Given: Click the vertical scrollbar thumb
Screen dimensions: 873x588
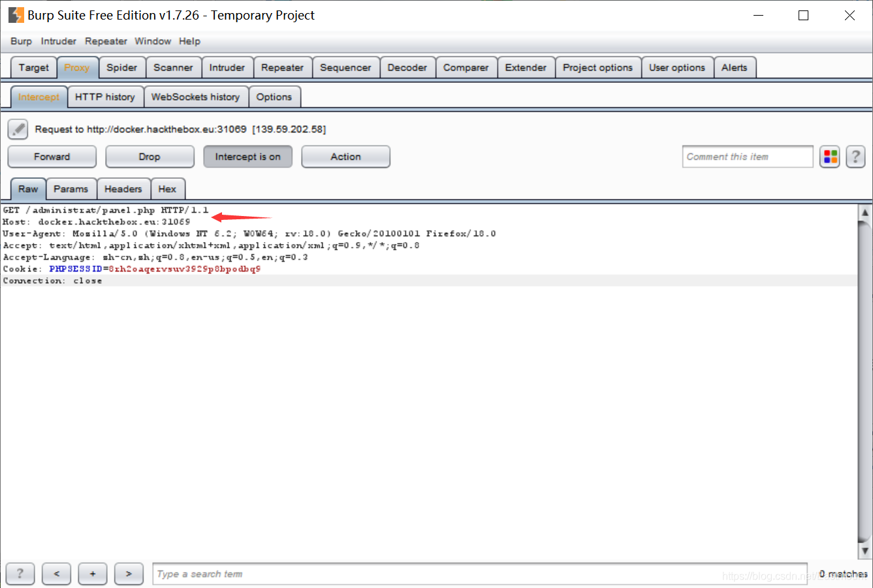Looking at the screenshot, I should coord(865,382).
